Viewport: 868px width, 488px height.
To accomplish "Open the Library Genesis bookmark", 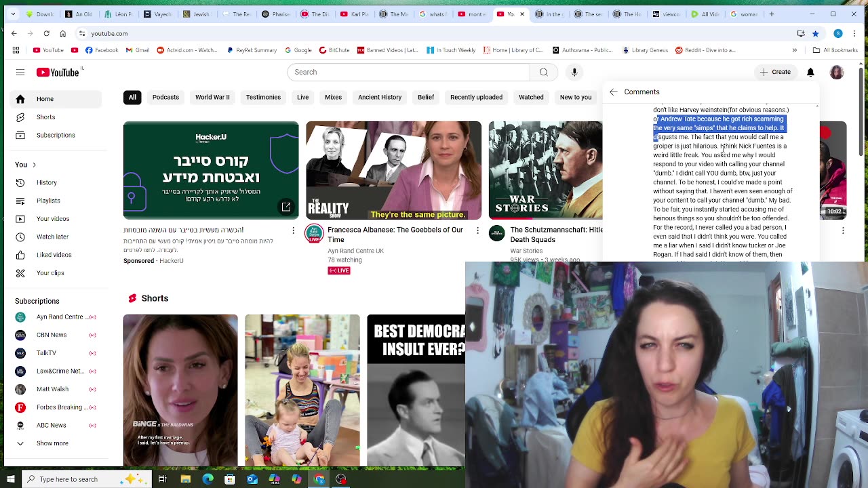I will click(644, 50).
